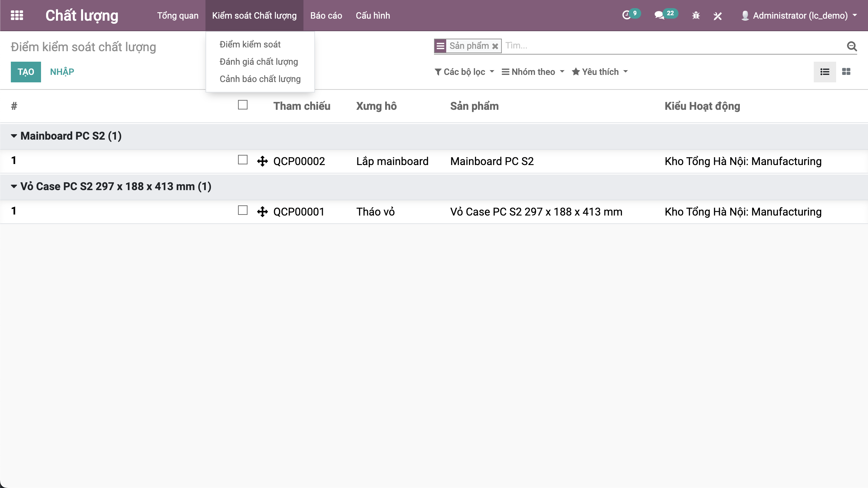Click the activities clock icon

(626, 16)
